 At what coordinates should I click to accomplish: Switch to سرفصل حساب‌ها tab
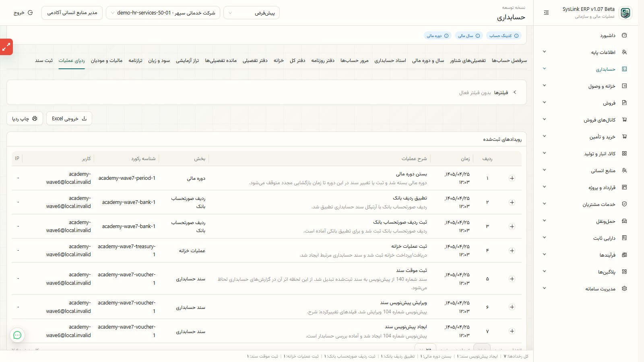click(x=509, y=61)
